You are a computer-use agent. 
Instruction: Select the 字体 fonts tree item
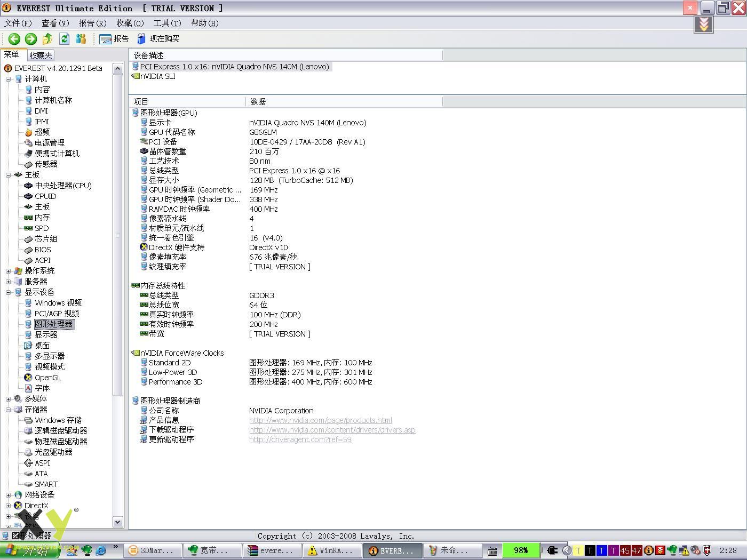(x=42, y=388)
